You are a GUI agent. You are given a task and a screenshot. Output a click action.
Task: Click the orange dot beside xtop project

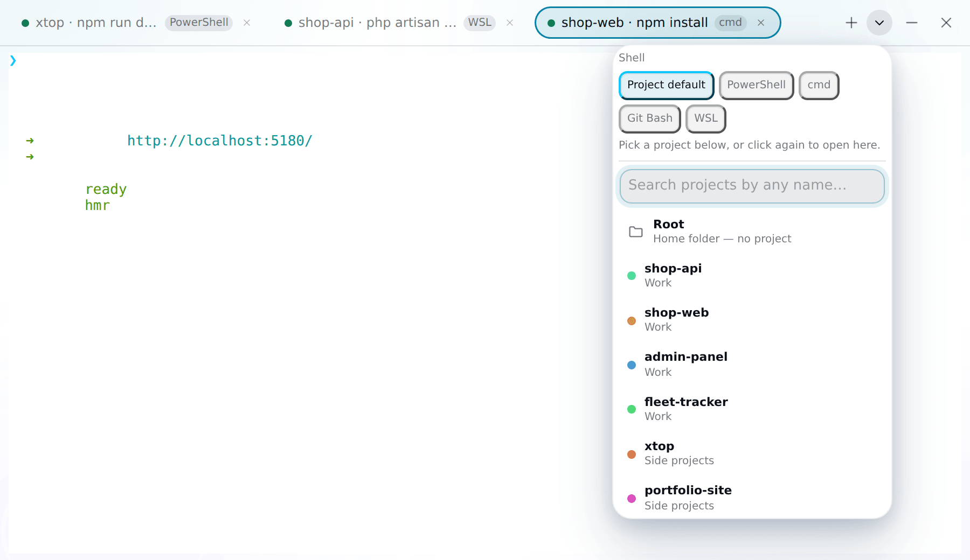(632, 454)
